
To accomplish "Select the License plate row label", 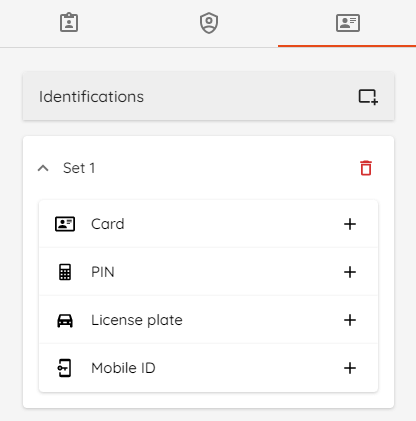I will [137, 320].
